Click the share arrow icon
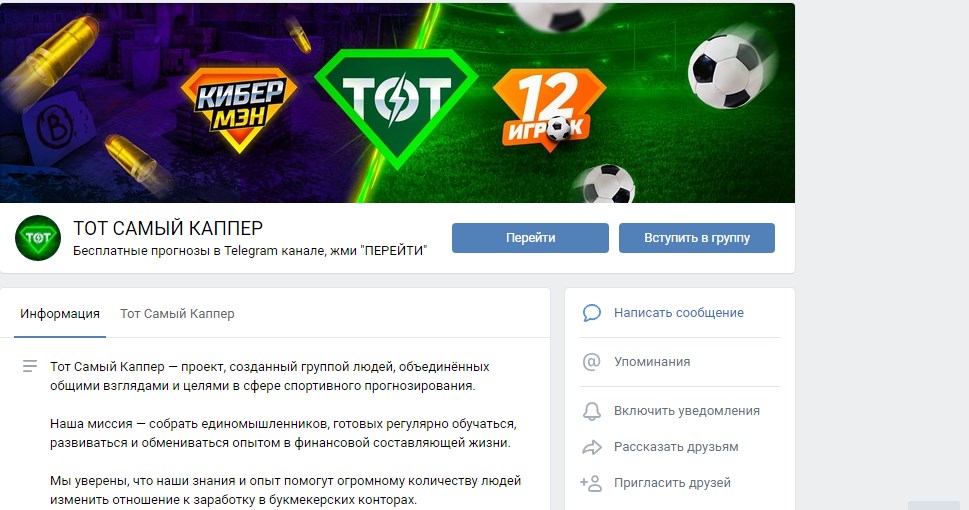The width and height of the screenshot is (969, 510). (x=592, y=447)
